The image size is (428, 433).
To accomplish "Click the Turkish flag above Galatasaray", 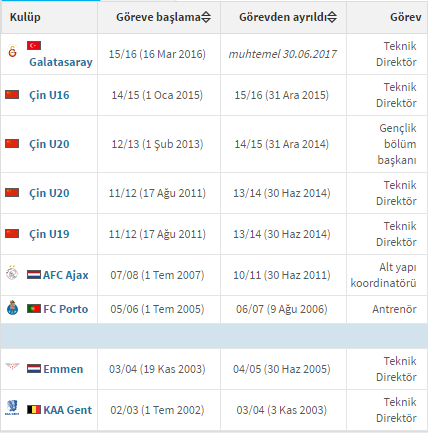I will (34, 46).
